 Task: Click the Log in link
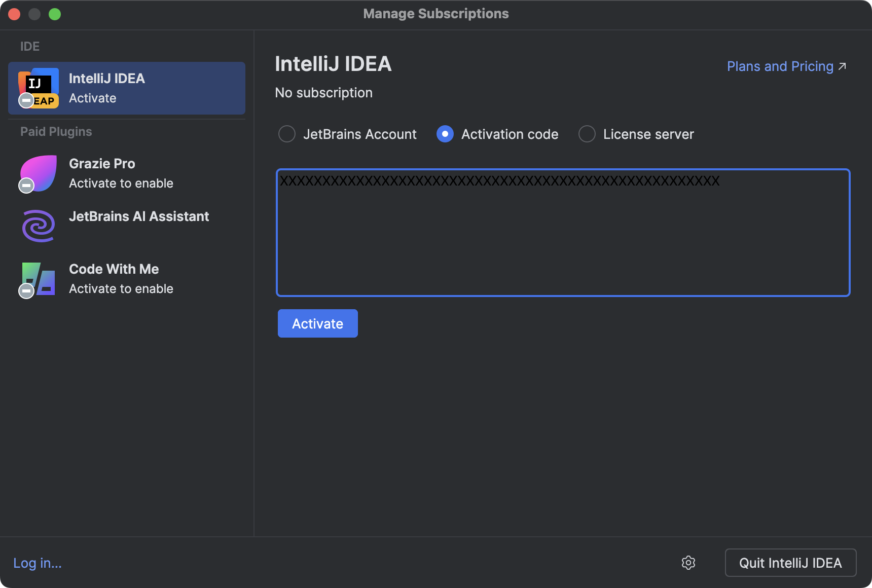(x=37, y=563)
